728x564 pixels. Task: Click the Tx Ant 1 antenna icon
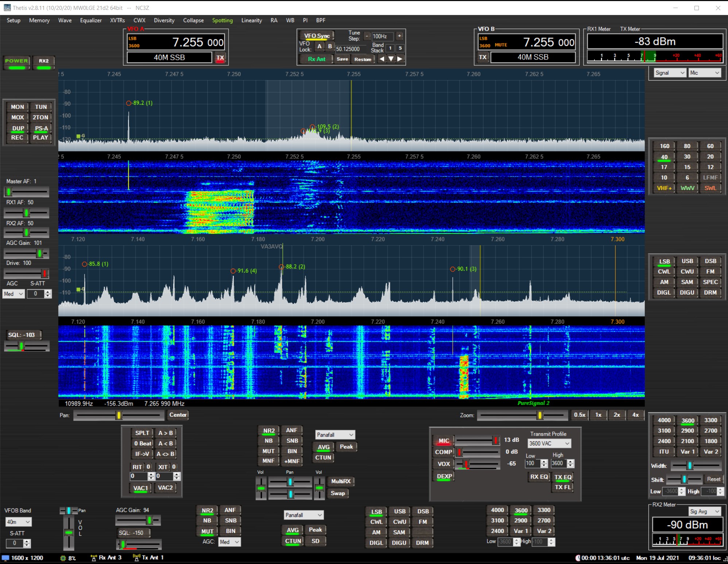[137, 558]
